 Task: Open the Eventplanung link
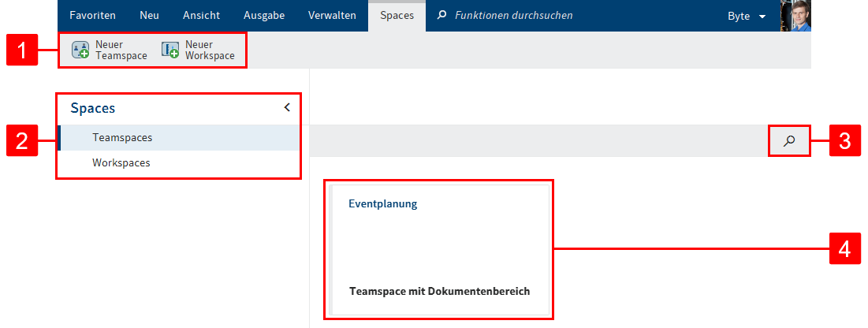(x=382, y=204)
